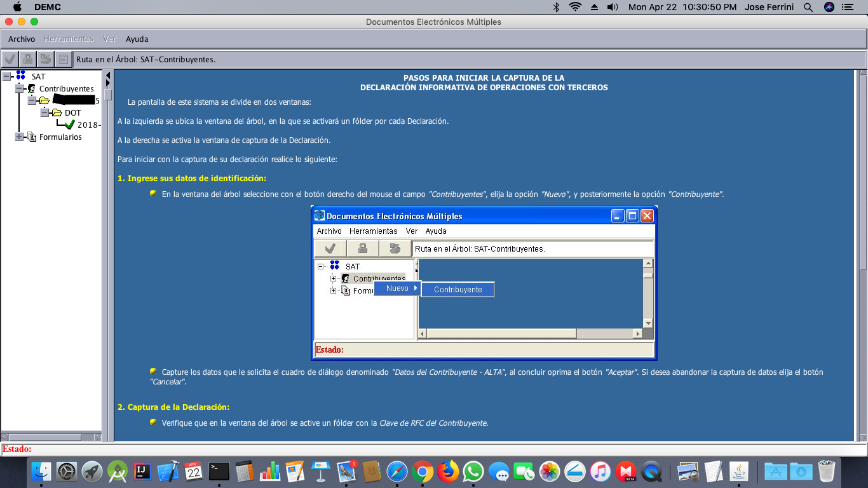The width and height of the screenshot is (868, 488).
Task: Select the SAT root node icon
Action: click(21, 76)
